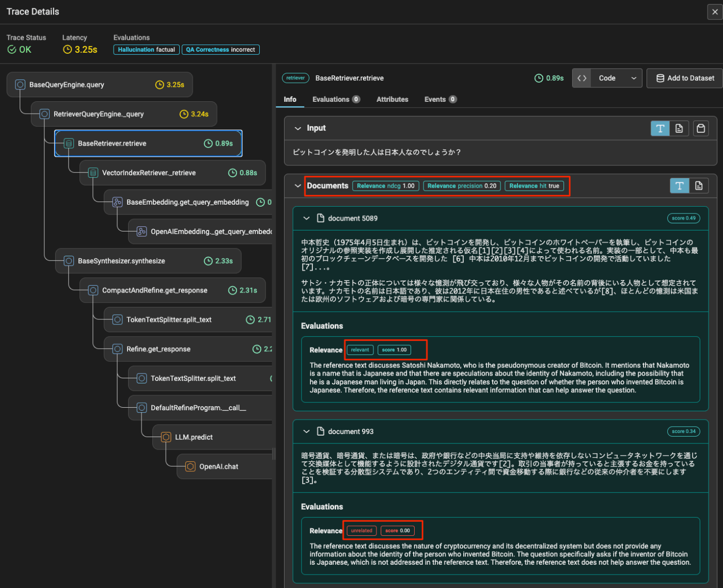This screenshot has width=723, height=588.
Task: Click the RetrieverQueryEngine._query span icon
Action: (x=44, y=114)
